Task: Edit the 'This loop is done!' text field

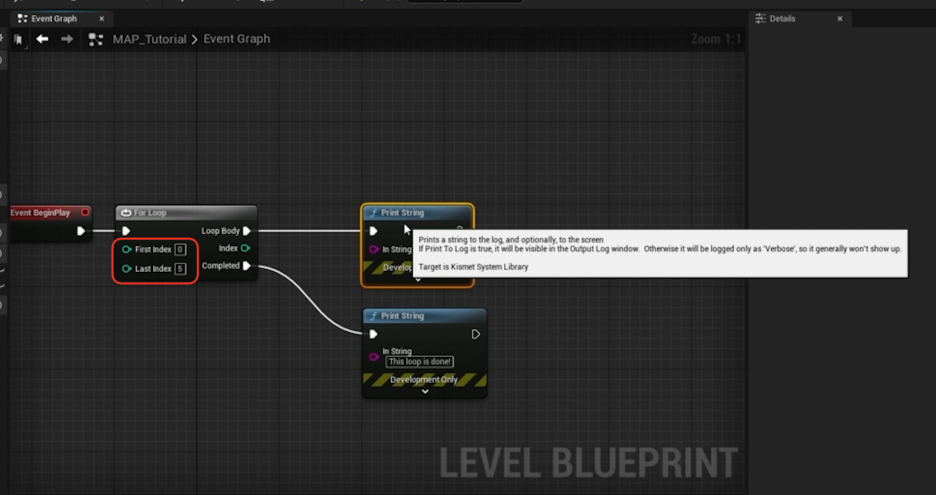Action: tap(420, 362)
